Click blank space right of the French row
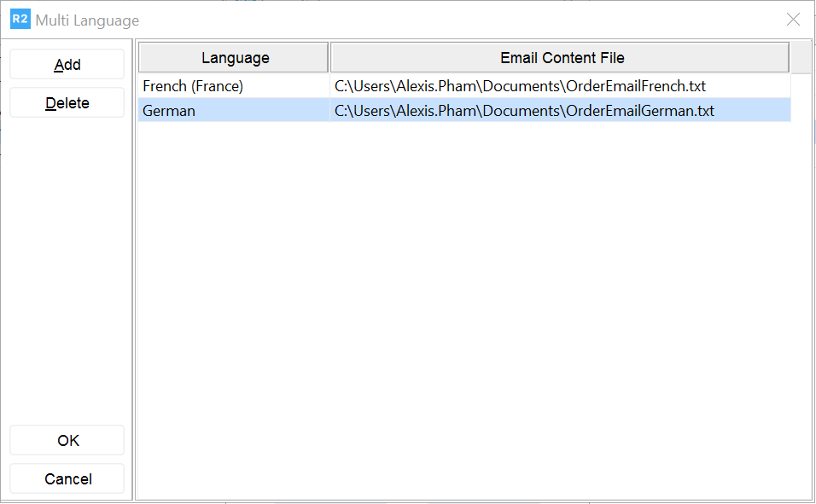 tap(801, 86)
